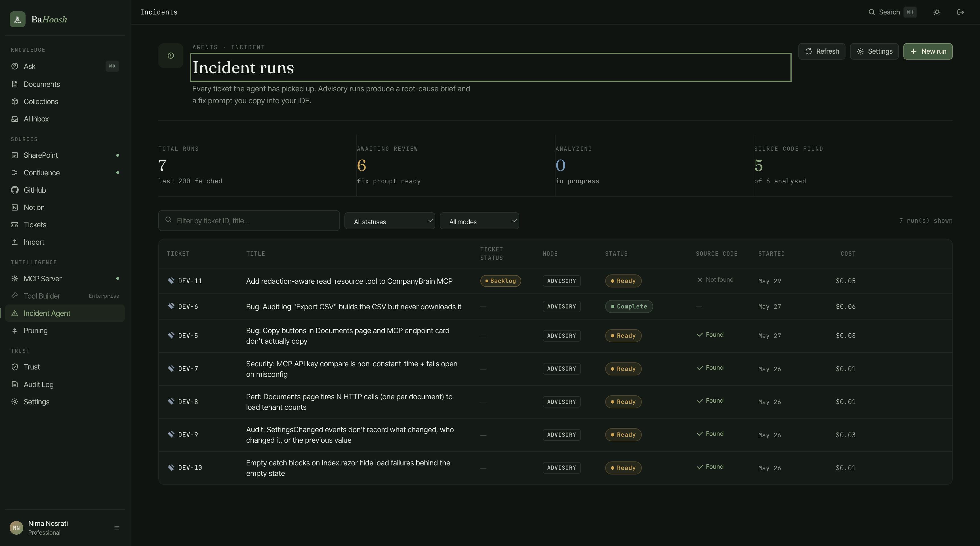Image resolution: width=980 pixels, height=546 pixels.
Task: Click the DEV-11 ticket source icon
Action: pos(171,280)
